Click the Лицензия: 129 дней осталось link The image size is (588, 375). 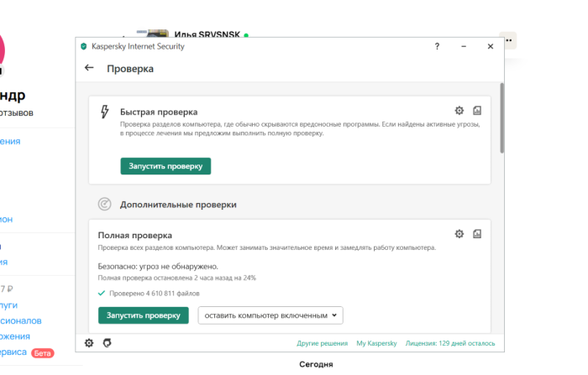point(450,343)
